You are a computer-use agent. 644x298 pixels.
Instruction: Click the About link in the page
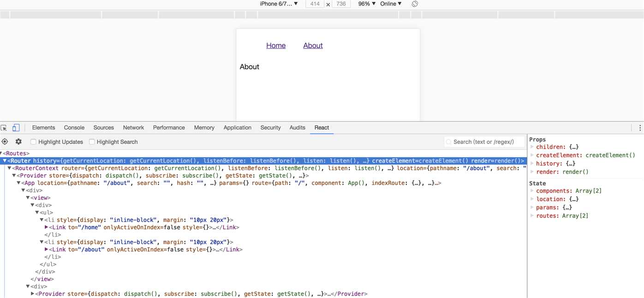313,45
